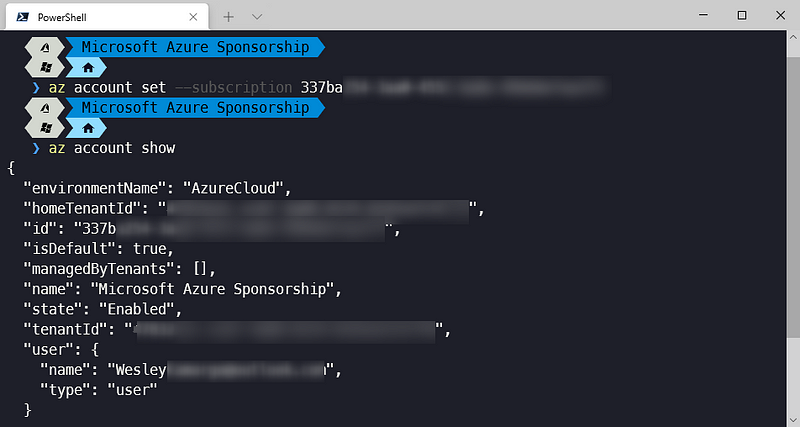Open a new terminal tab
The image size is (800, 427).
pos(228,16)
